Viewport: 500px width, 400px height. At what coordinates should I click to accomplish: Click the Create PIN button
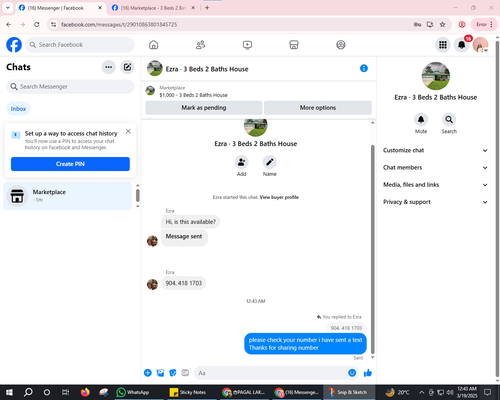tap(70, 164)
